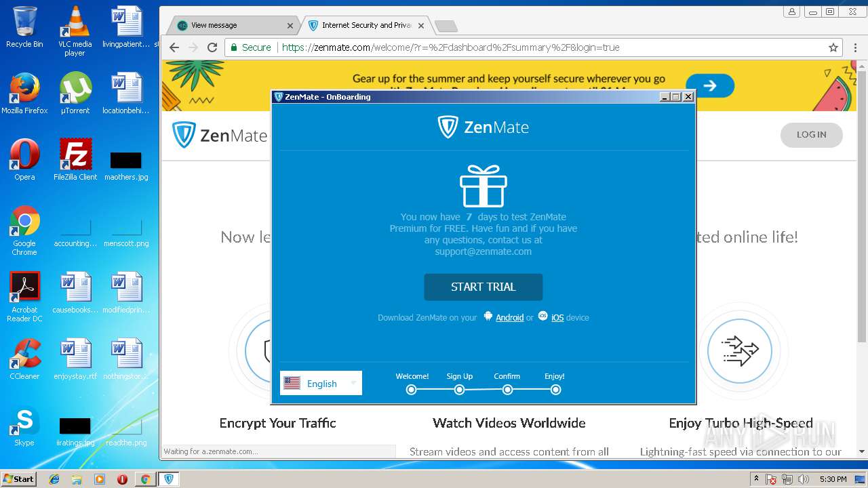This screenshot has height=488, width=868.
Task: Select the locationbehi... Word document icon
Action: pyautogui.click(x=126, y=94)
